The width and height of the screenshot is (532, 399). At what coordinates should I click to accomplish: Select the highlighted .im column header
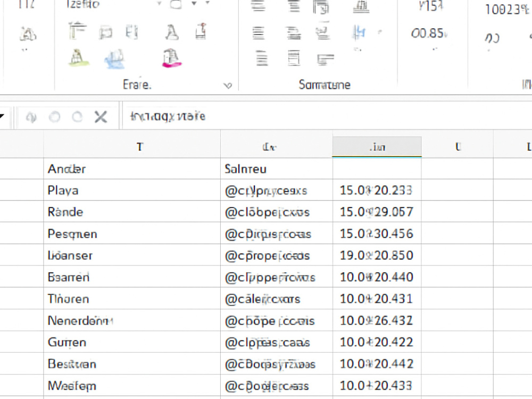(x=377, y=147)
